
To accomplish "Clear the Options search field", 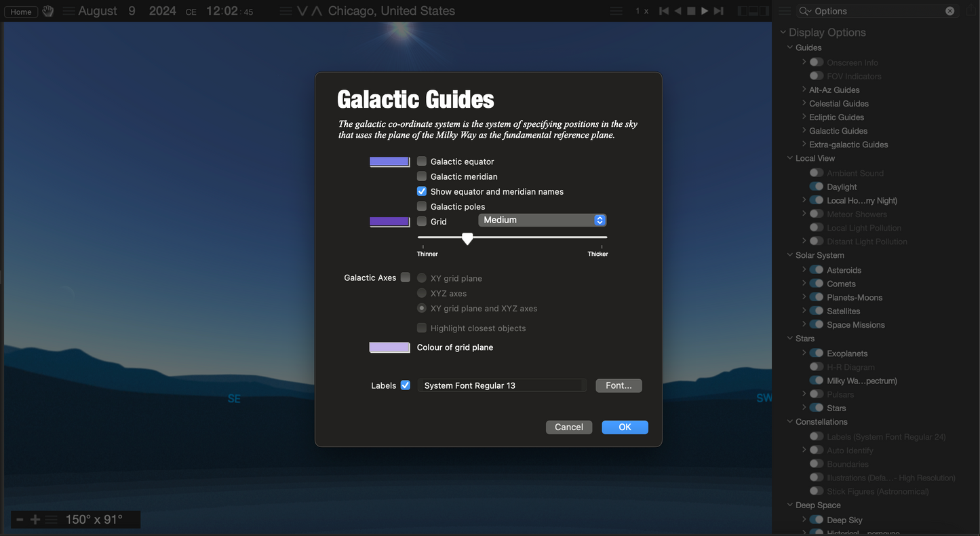I will point(949,11).
